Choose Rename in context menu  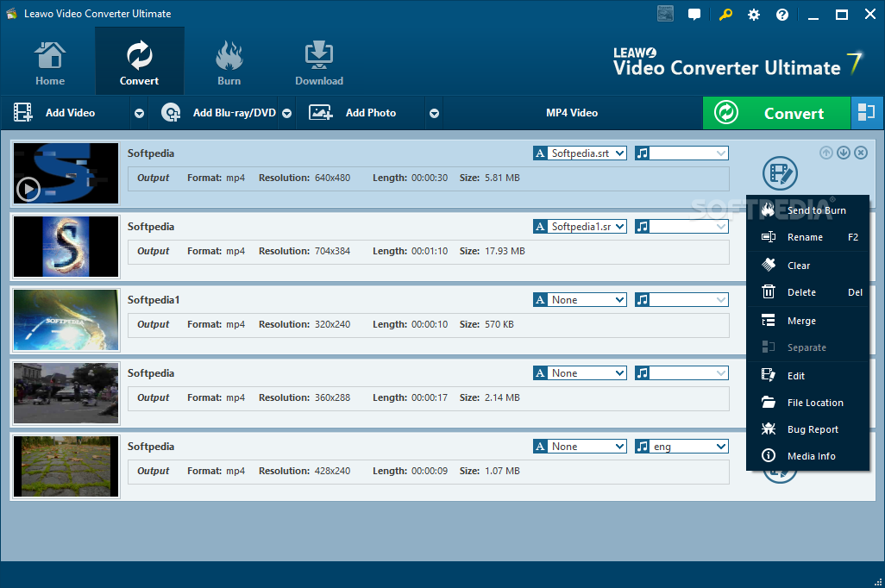[x=807, y=238]
